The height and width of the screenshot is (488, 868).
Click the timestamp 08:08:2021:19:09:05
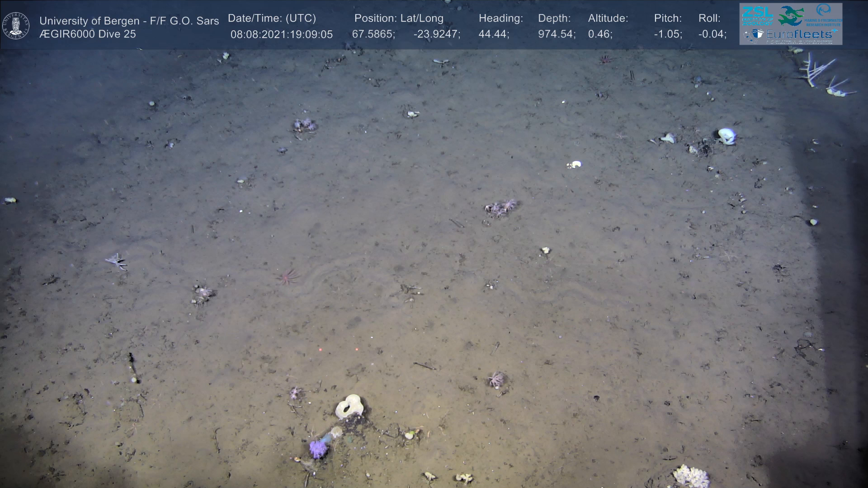click(281, 34)
